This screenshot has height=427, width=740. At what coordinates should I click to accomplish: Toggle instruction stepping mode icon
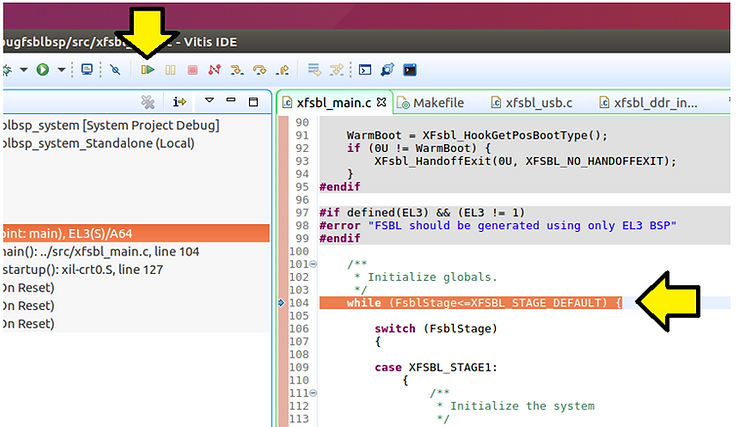coord(180,101)
